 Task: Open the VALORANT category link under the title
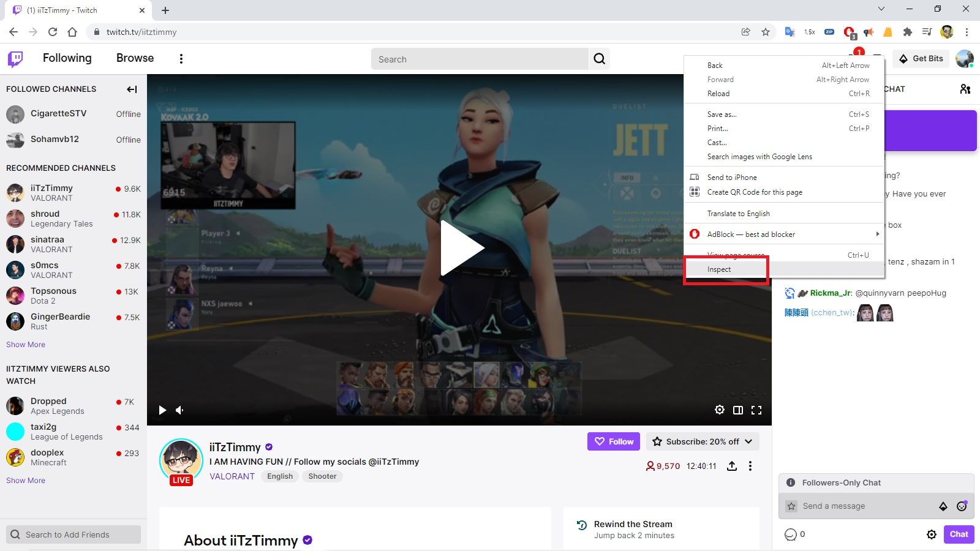tap(232, 476)
